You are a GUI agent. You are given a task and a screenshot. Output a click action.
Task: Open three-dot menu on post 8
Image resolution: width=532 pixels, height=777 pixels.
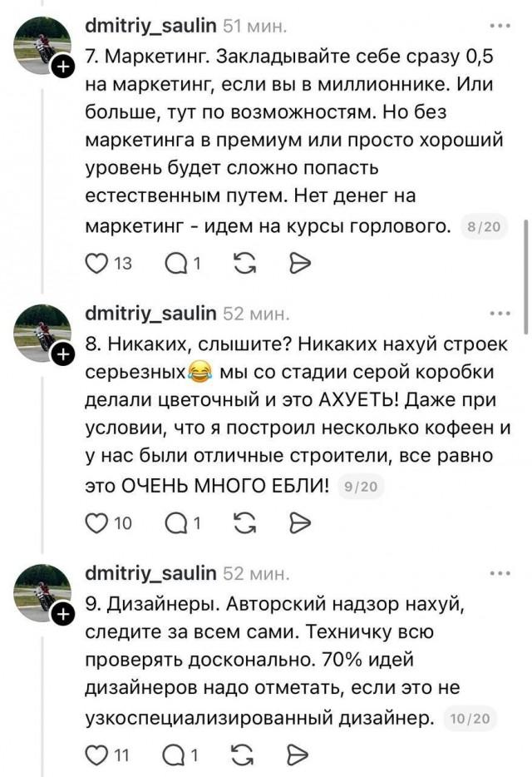coord(501,314)
